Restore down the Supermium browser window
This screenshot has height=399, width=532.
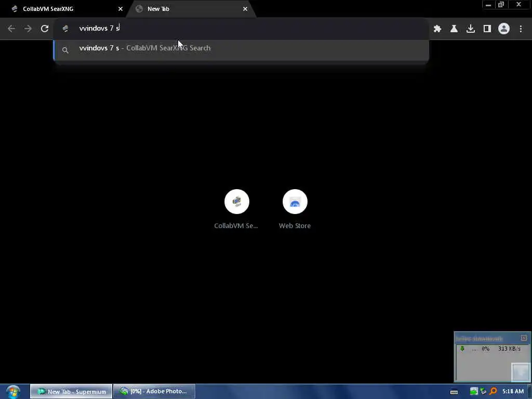pos(501,5)
